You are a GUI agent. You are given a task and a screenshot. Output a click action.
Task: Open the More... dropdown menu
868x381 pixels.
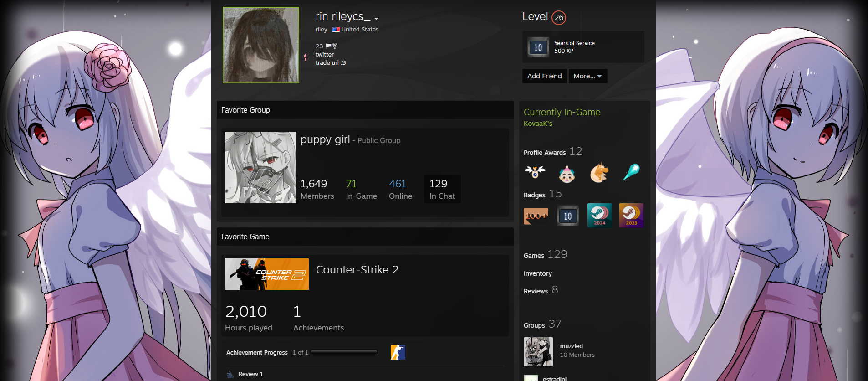[x=588, y=76]
